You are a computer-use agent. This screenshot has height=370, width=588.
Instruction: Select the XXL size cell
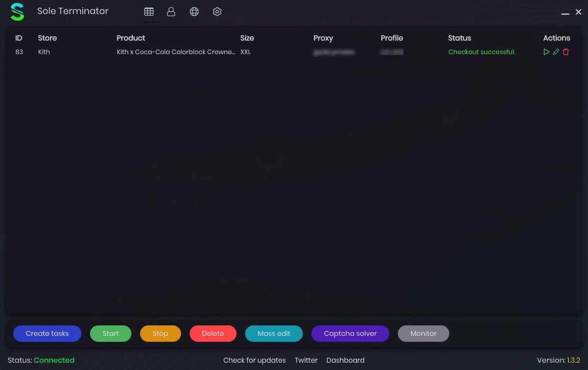(245, 52)
